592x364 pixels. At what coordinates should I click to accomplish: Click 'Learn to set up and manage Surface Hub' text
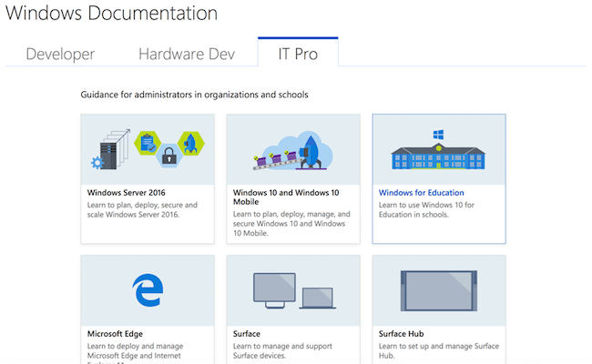coord(439,350)
